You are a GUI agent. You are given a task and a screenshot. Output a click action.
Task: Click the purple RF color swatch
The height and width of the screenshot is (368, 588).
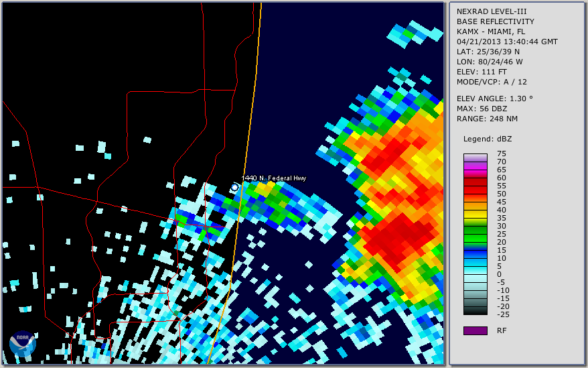[475, 330]
